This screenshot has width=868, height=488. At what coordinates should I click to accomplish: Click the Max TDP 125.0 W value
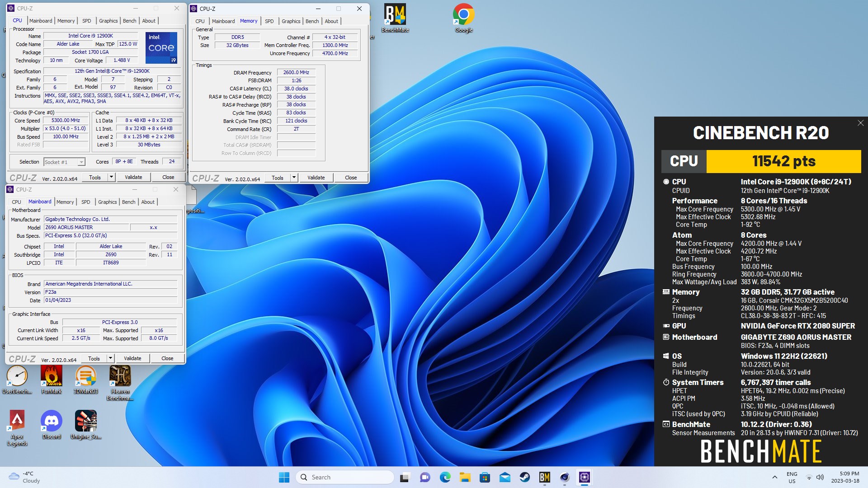point(128,44)
